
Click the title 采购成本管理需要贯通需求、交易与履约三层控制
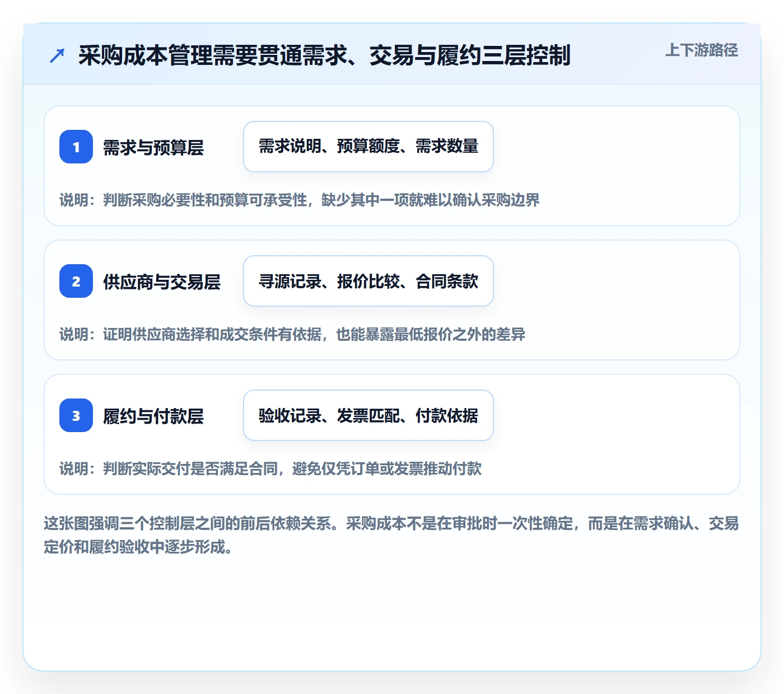pyautogui.click(x=324, y=55)
